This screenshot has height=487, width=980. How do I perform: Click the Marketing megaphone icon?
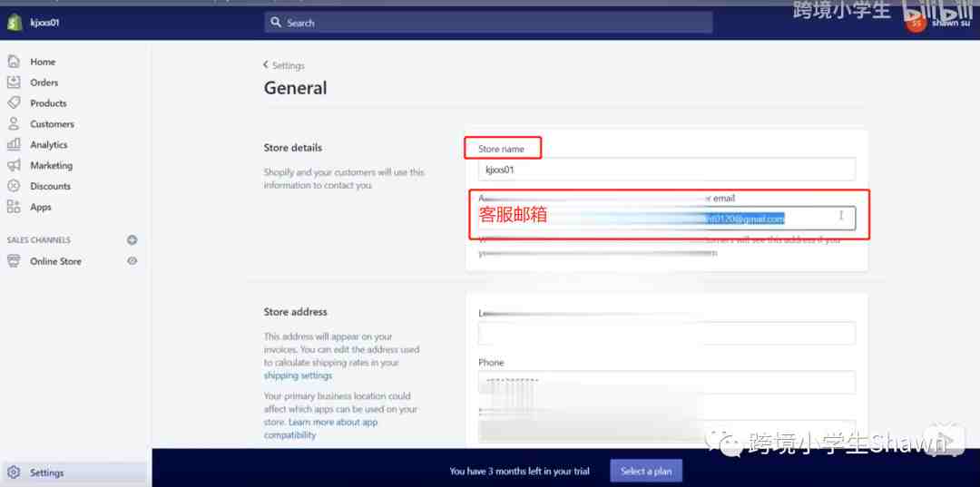pyautogui.click(x=14, y=166)
